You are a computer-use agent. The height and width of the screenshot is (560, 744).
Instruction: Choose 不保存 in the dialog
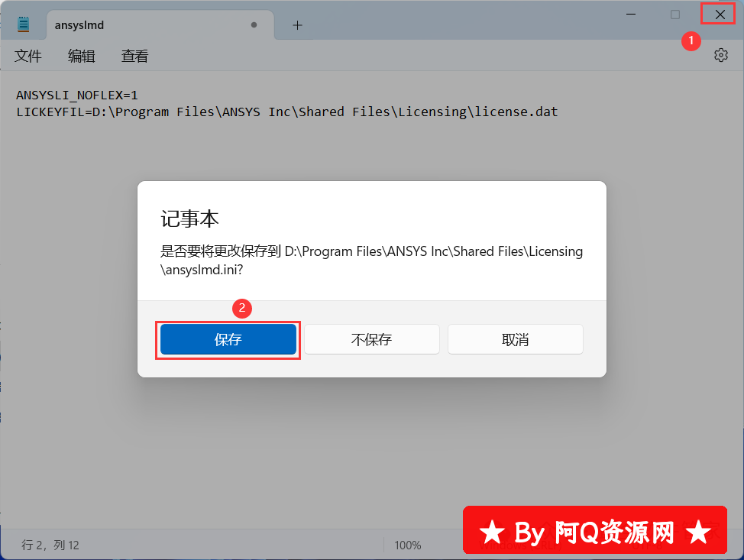371,339
